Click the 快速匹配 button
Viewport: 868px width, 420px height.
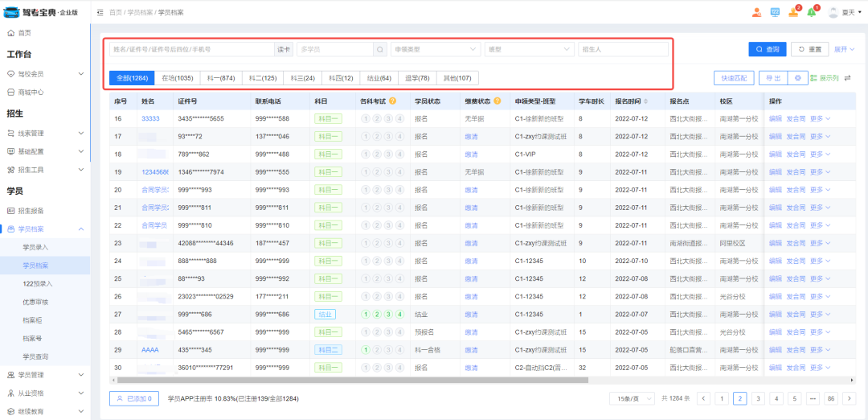coord(734,78)
